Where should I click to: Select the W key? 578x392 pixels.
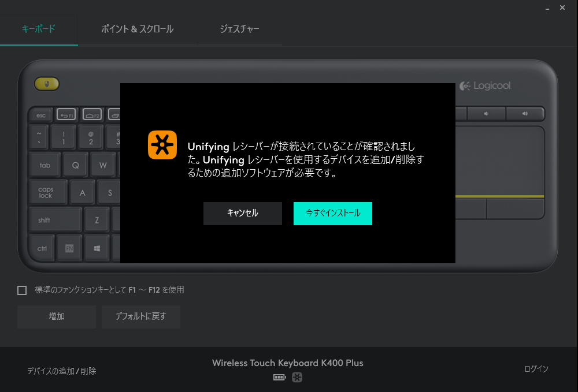click(x=103, y=165)
